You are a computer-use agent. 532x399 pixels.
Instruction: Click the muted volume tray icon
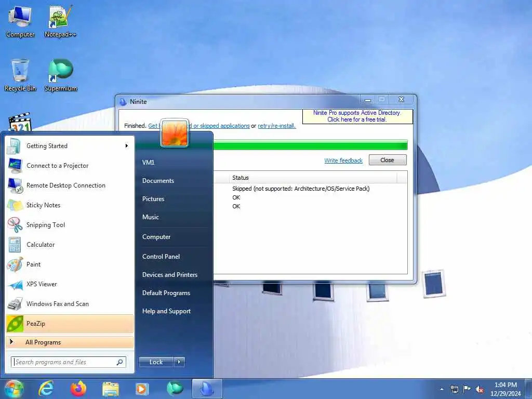coord(480,389)
